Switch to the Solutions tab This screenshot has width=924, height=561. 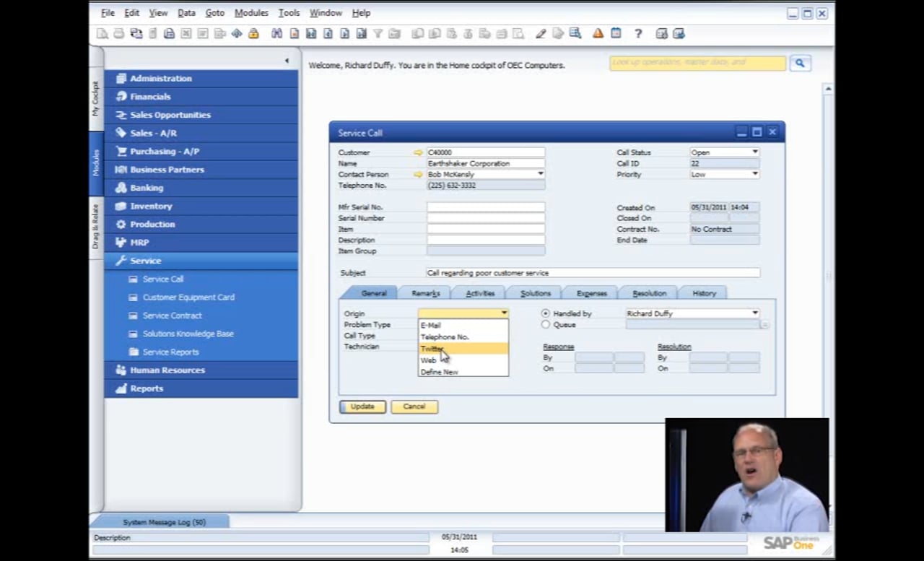coord(536,293)
